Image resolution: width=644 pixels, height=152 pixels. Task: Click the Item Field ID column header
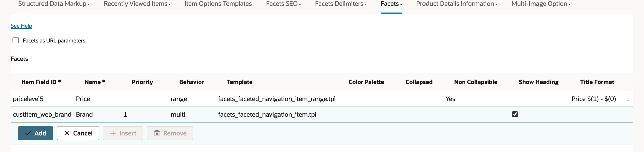pyautogui.click(x=41, y=82)
